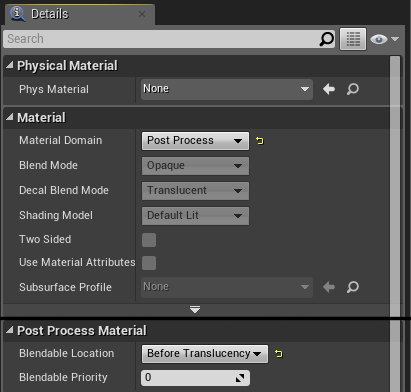This screenshot has width=411, height=392.
Task: Click the Blendable Priority label
Action: point(63,377)
